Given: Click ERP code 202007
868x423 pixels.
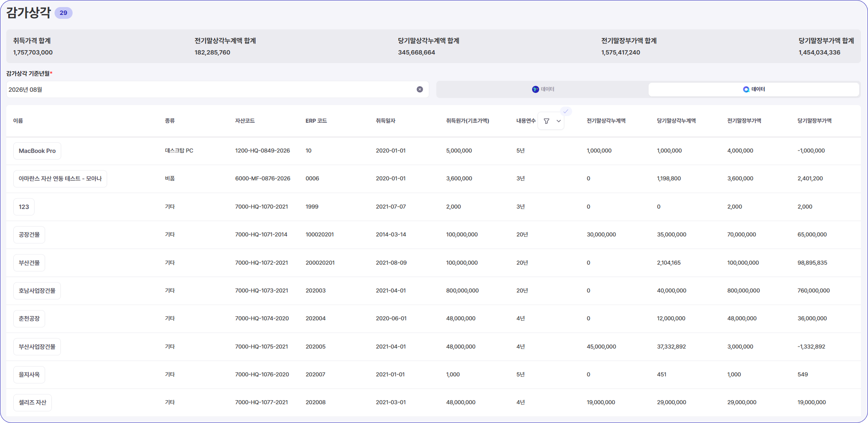Looking at the screenshot, I should (315, 374).
